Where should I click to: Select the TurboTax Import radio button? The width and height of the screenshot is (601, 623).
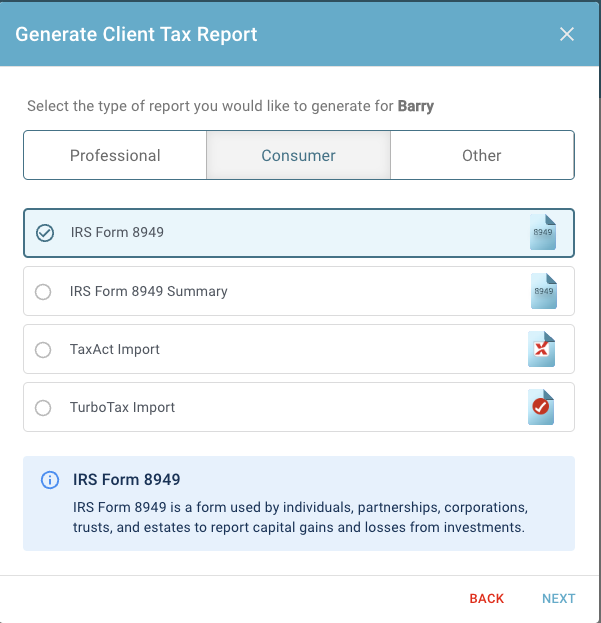point(43,408)
